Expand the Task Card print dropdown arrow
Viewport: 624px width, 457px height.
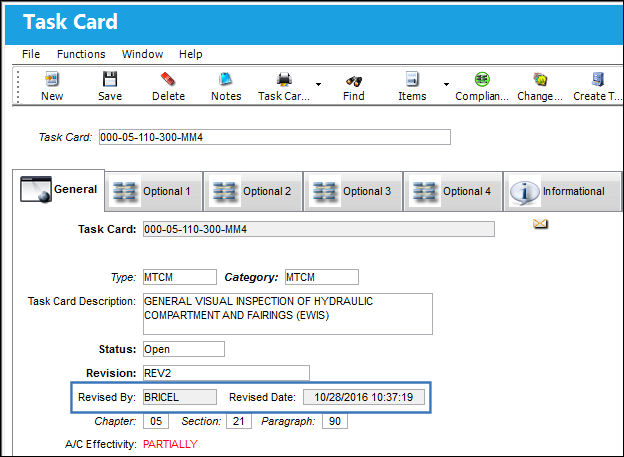[318, 84]
